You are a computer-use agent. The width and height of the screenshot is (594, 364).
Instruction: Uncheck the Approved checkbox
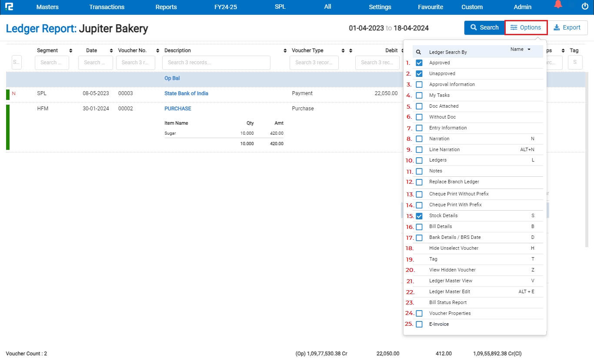pos(419,63)
